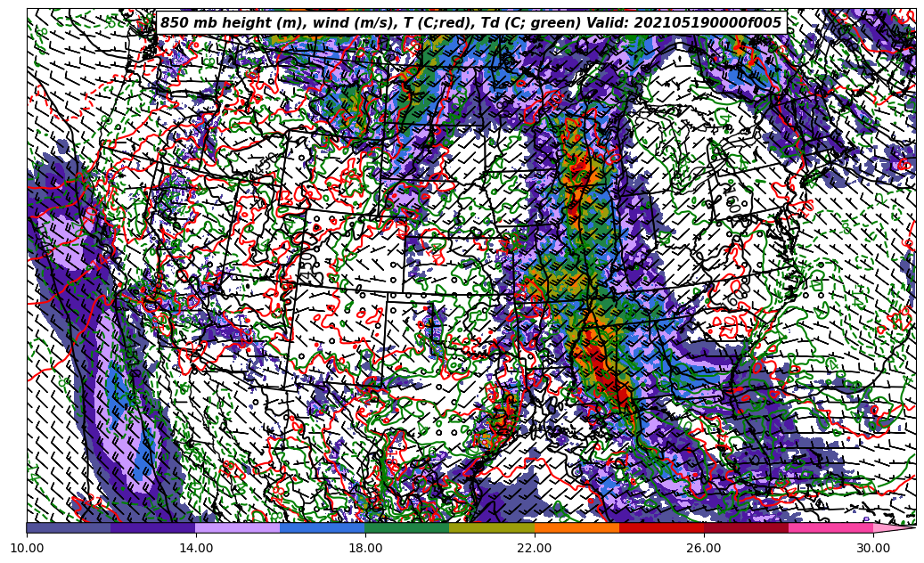Click the 26.00 colorbar tick label
This screenshot has height=563, width=924.
click(704, 548)
